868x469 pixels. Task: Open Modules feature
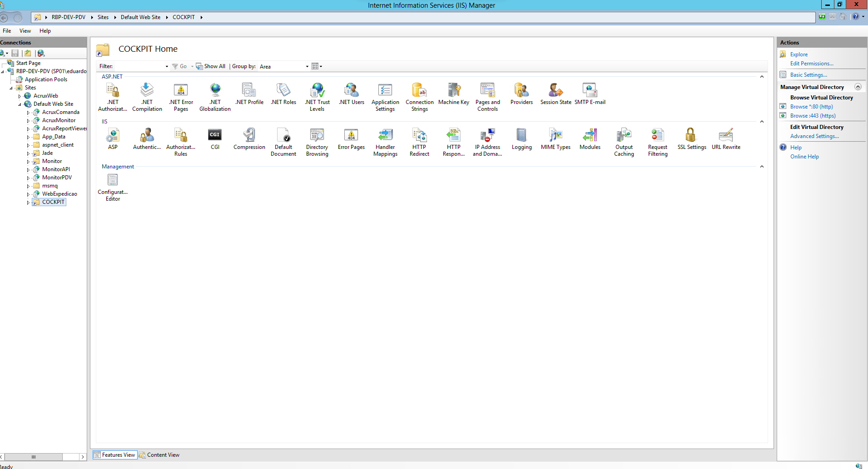coord(590,139)
